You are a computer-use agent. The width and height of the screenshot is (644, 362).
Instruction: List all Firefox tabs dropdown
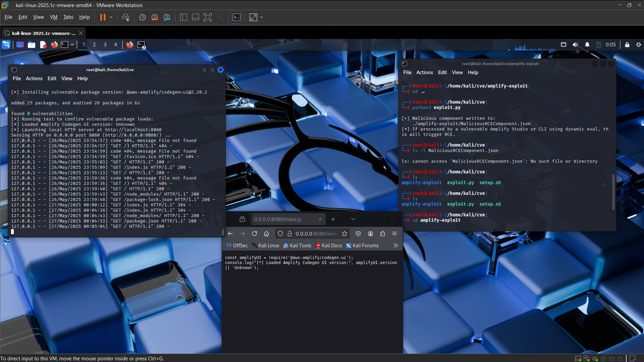coord(353,219)
